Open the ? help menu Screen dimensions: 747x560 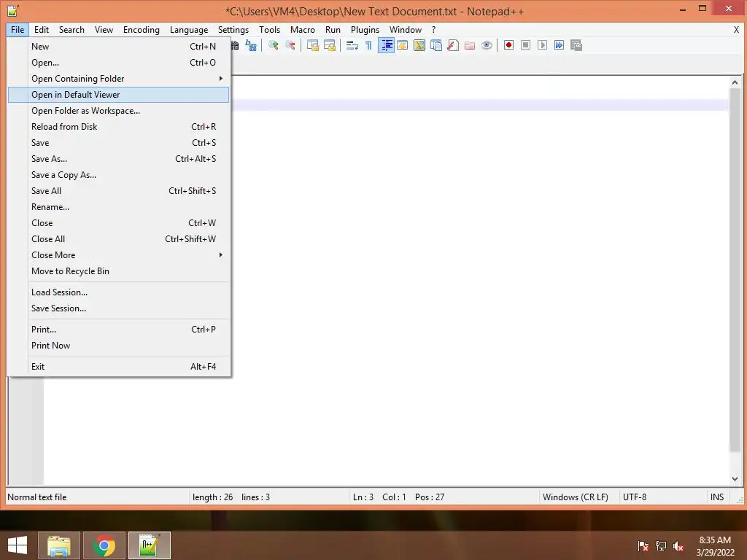433,29
